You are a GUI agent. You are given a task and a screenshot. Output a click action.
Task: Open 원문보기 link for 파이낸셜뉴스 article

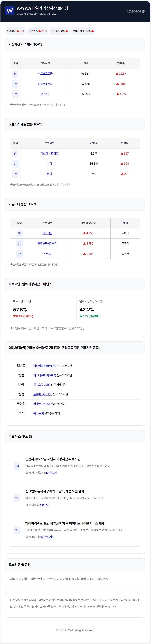coord(52,473)
